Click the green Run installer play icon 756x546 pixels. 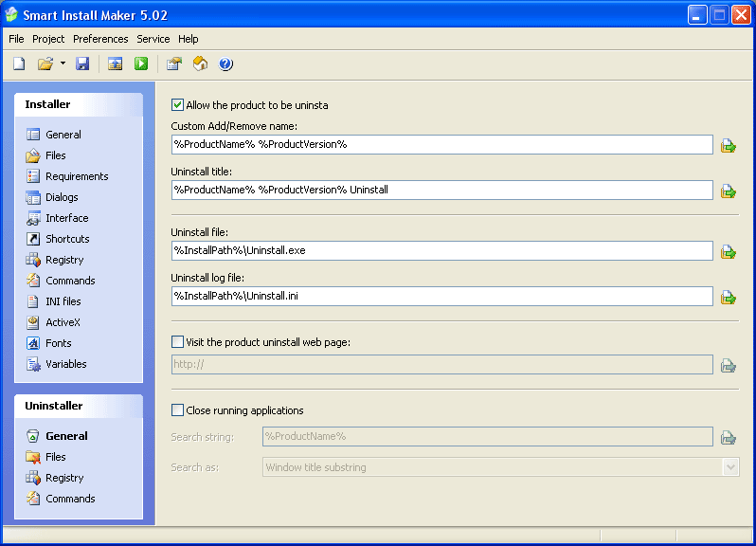pos(140,64)
